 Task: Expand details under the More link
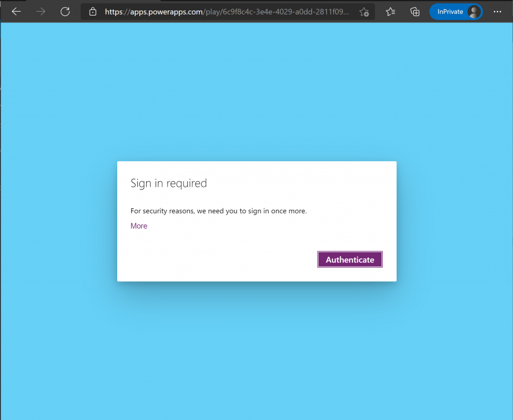139,226
